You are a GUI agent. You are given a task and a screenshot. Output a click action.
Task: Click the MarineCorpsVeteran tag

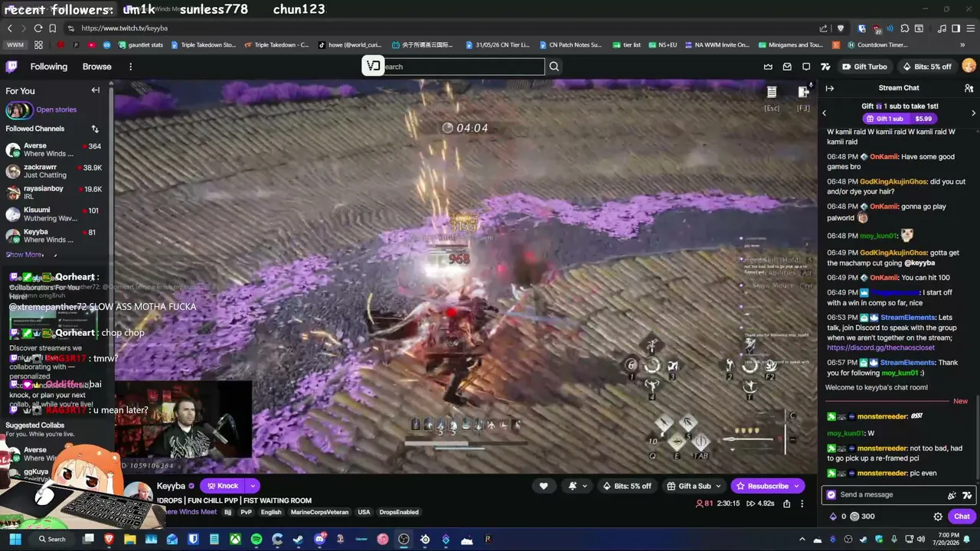(319, 512)
